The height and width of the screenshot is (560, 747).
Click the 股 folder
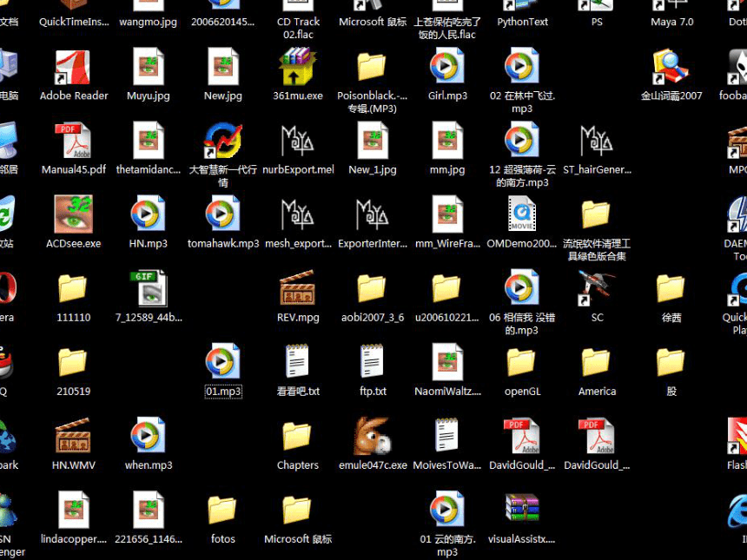[671, 362]
